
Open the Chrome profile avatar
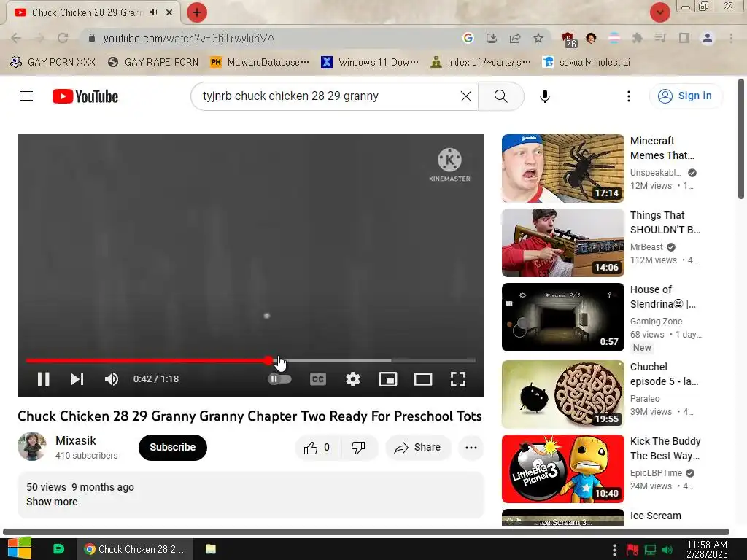(708, 38)
